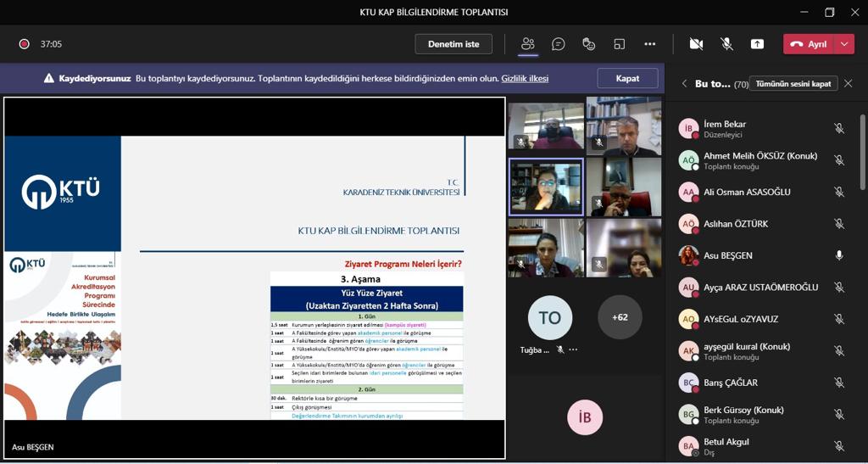868x464 pixels.
Task: Click the share content icon
Action: pyautogui.click(x=757, y=44)
